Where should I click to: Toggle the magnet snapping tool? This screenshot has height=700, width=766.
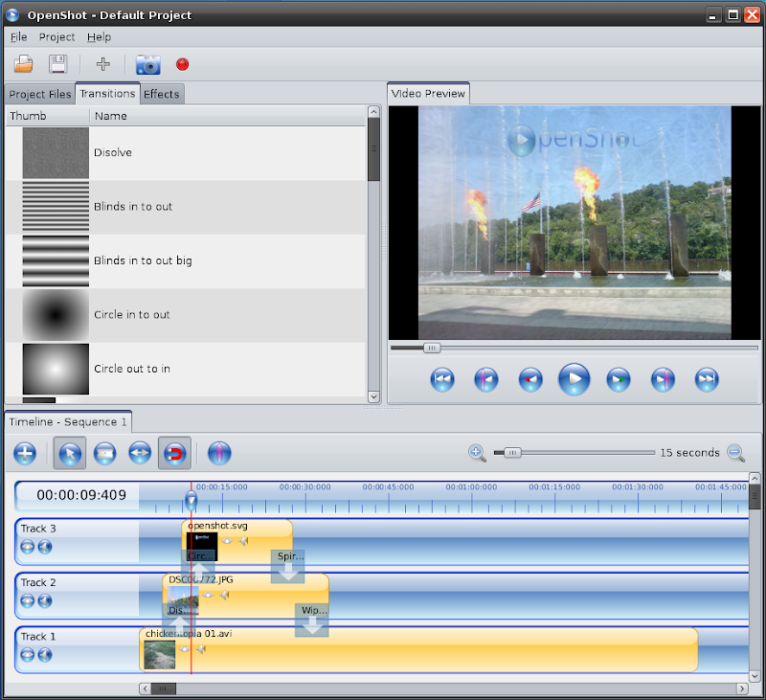174,453
